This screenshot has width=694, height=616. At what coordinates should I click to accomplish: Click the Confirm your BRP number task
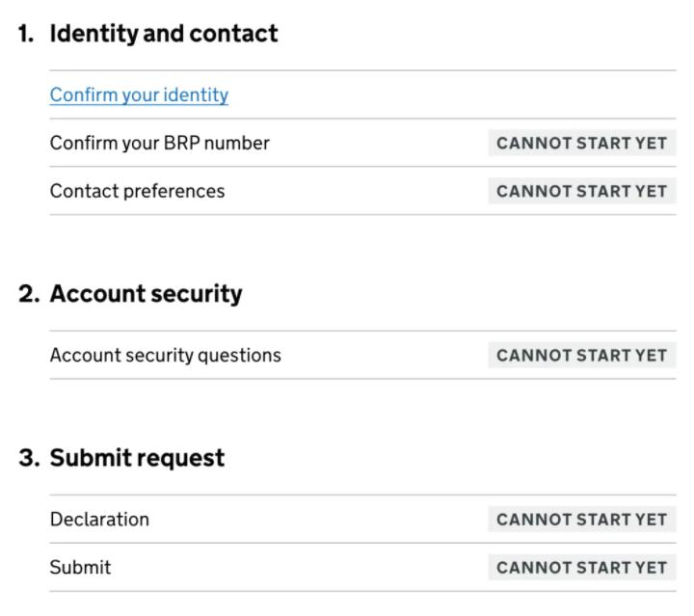pyautogui.click(x=159, y=143)
